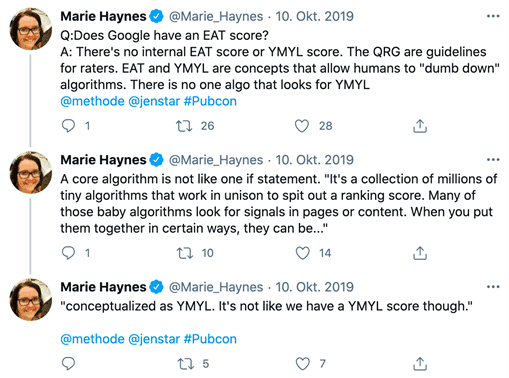Open @jenstar mention in last tweet
509x378 pixels.
click(154, 339)
